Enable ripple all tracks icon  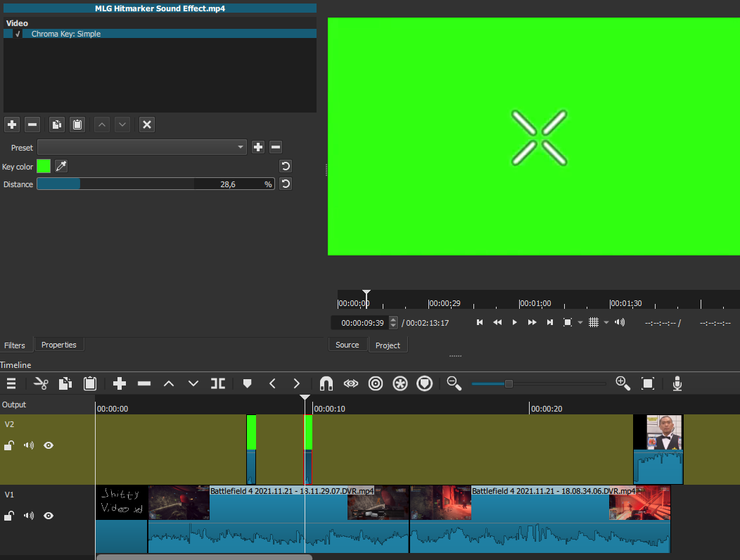[x=400, y=383]
